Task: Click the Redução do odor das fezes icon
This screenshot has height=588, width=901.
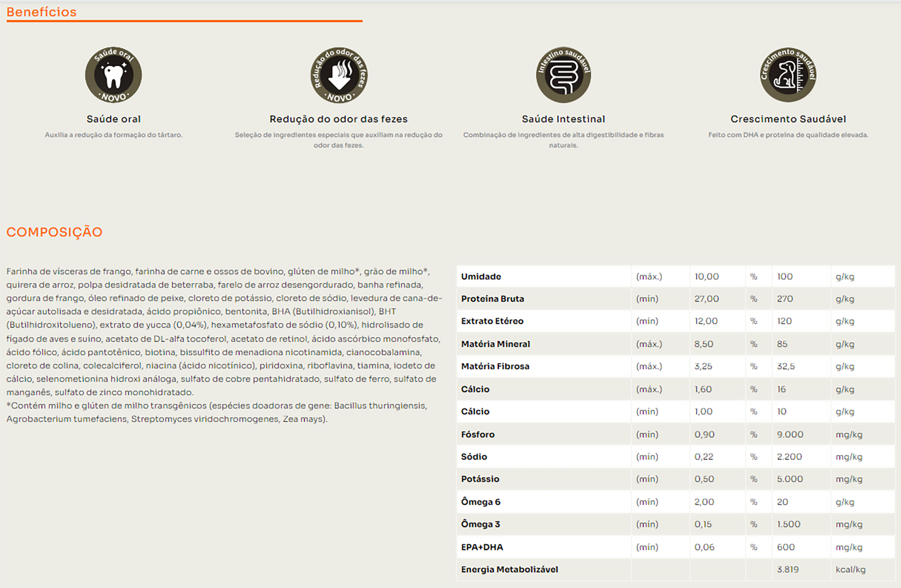Action: click(339, 75)
